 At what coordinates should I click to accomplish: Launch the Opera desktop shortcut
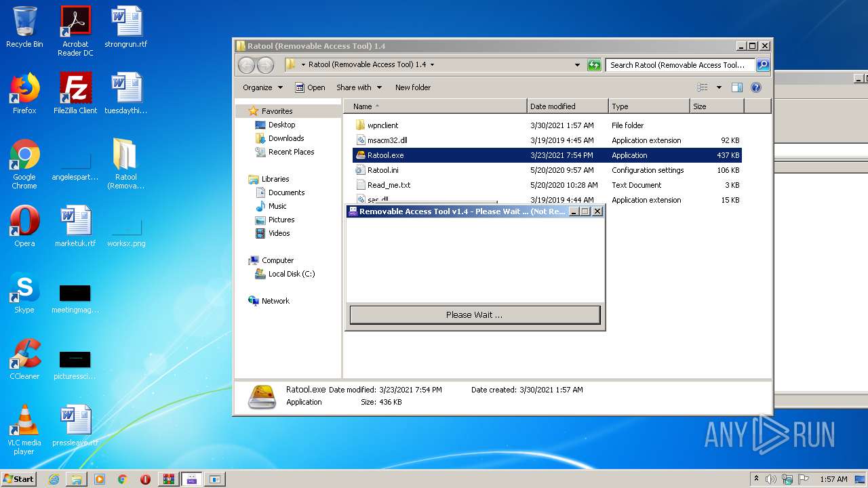(24, 226)
